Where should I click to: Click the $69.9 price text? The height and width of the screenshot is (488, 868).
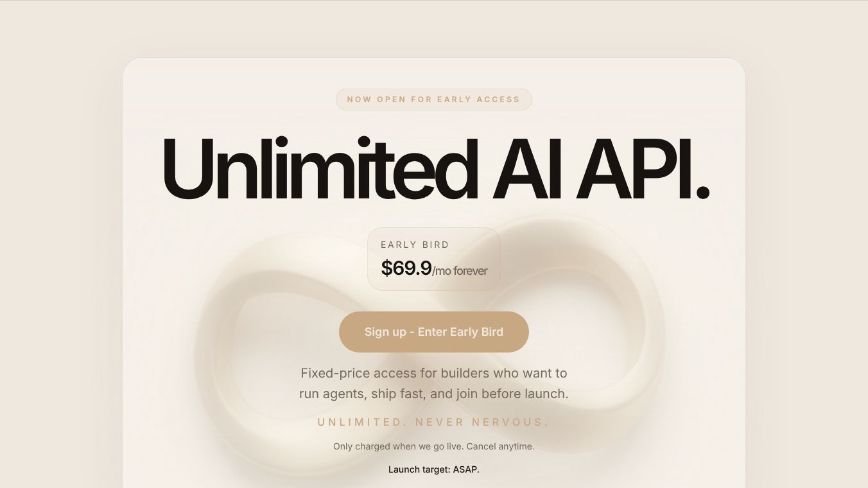406,267
